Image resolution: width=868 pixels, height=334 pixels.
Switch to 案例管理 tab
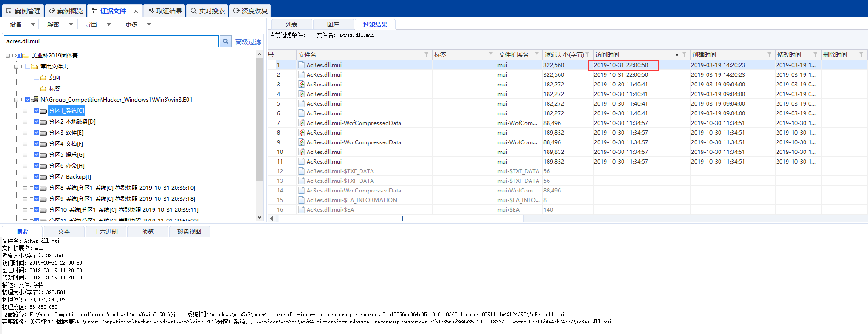pyautogui.click(x=23, y=11)
